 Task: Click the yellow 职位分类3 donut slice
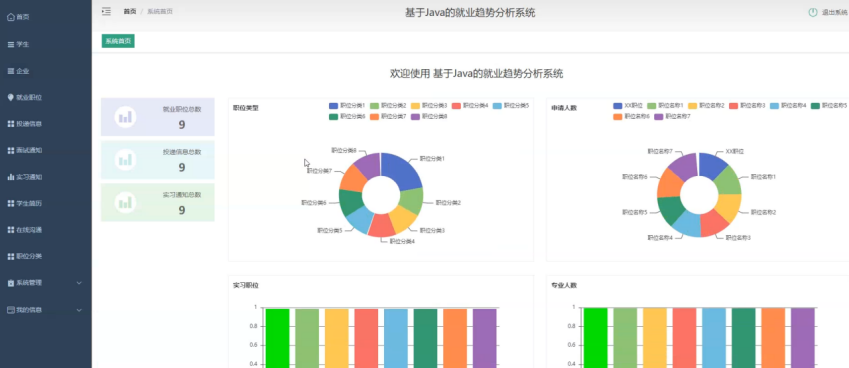404,219
